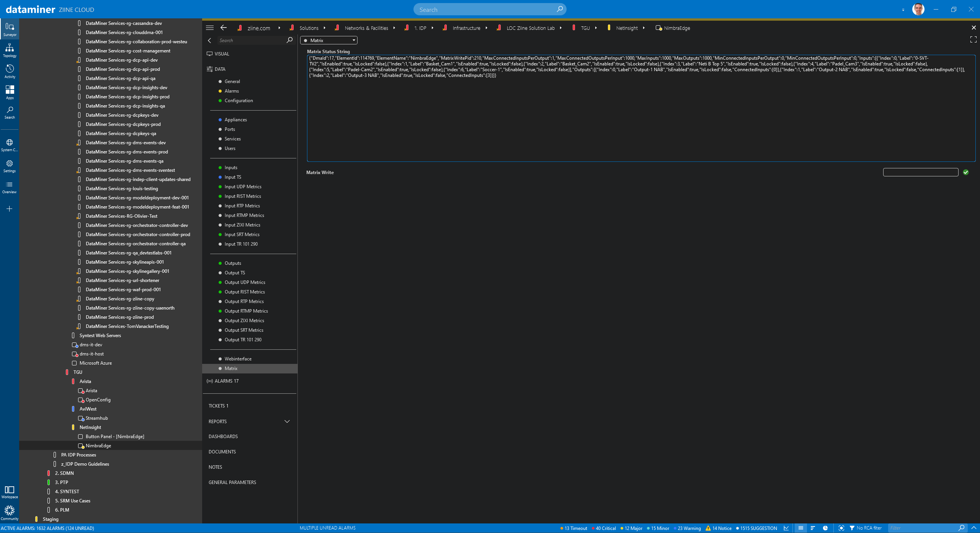980x533 pixels.
Task: Go to LOC Ziine Solution Lab breadcrumb
Action: pos(531,28)
